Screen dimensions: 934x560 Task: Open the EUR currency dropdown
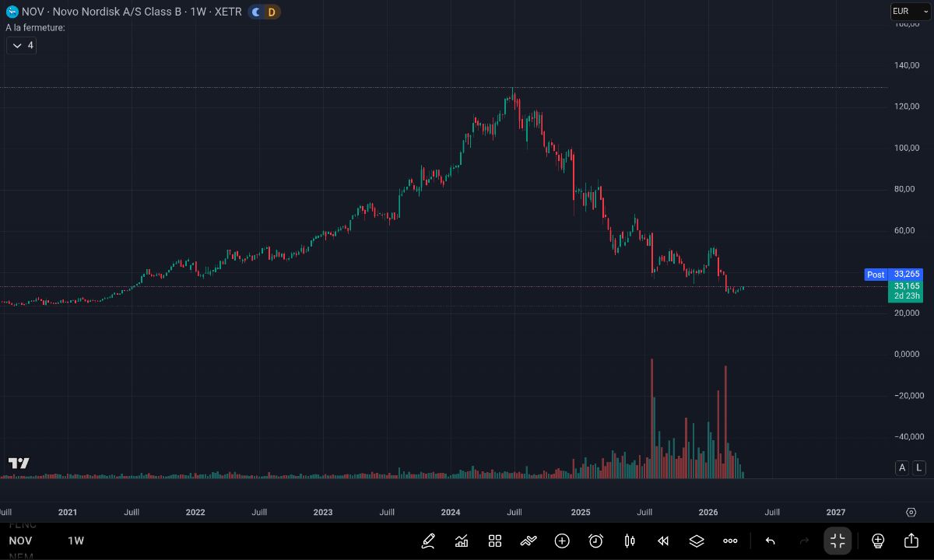[x=910, y=12]
